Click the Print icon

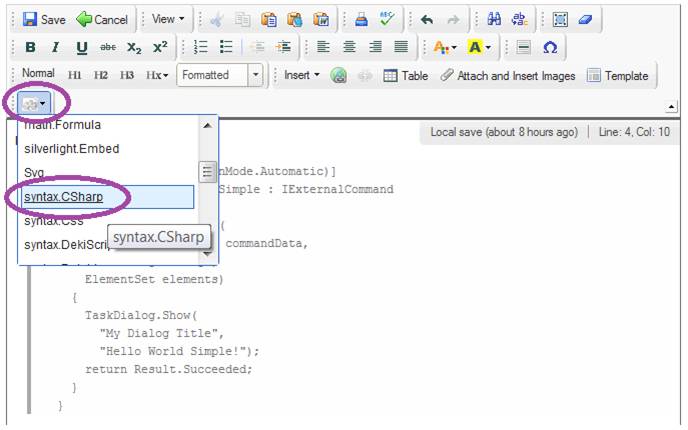[361, 20]
